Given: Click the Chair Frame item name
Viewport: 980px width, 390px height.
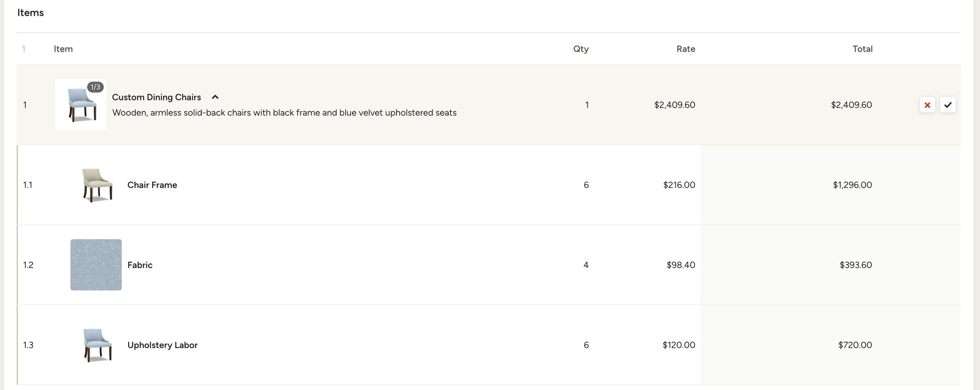Looking at the screenshot, I should pyautogui.click(x=152, y=185).
